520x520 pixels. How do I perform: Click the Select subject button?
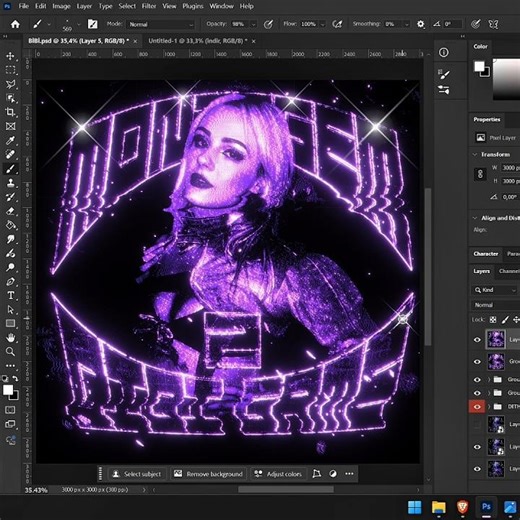pos(137,474)
